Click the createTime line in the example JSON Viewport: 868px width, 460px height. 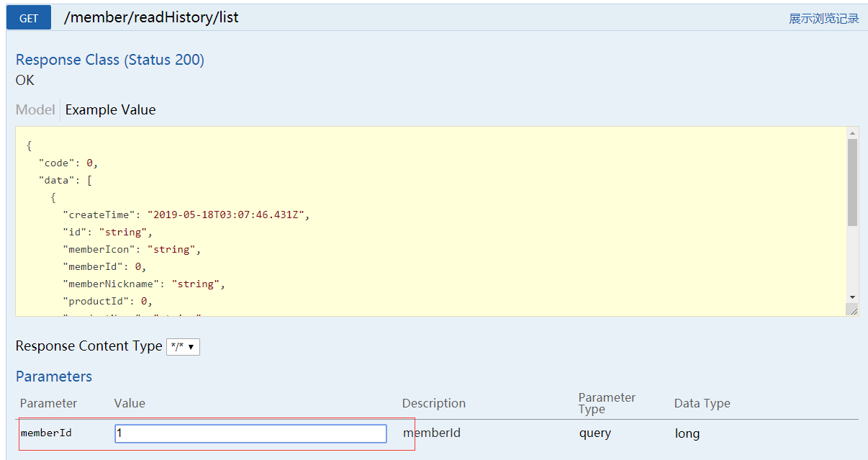[x=186, y=215]
